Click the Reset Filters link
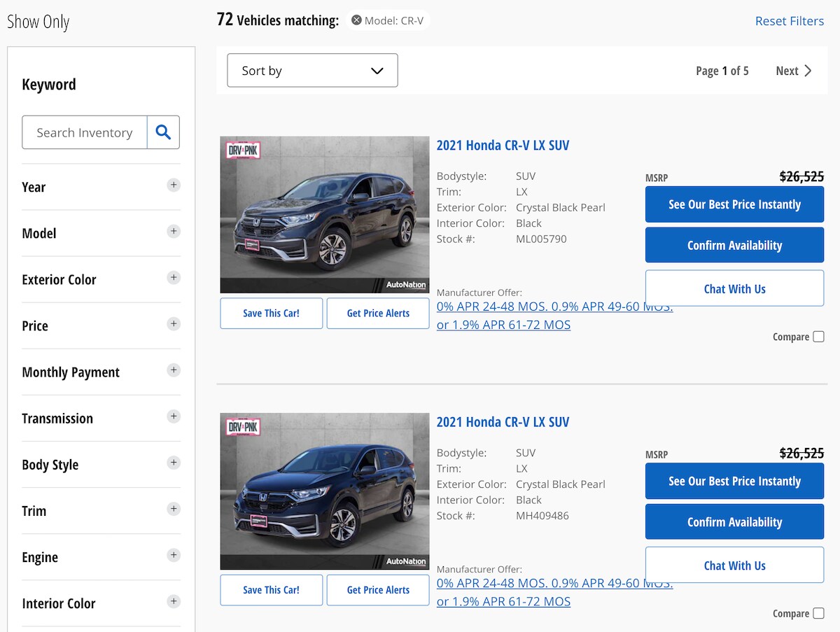The image size is (840, 632). 790,21
